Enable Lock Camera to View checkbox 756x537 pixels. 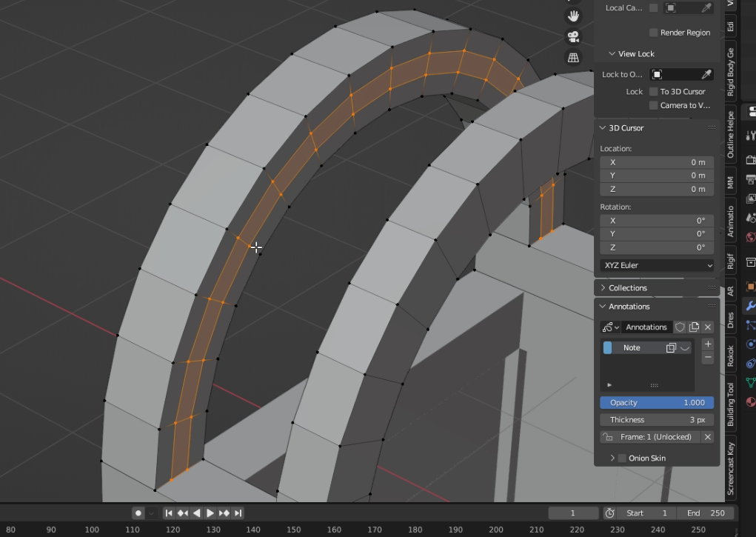(653, 105)
